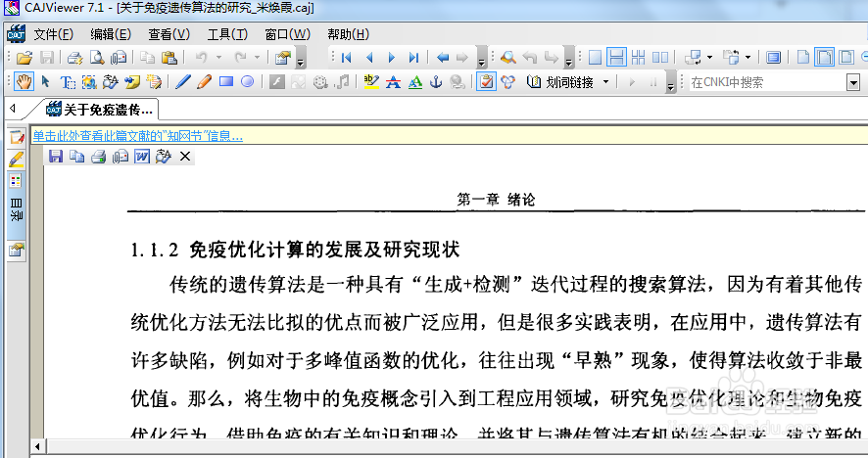Open document properties icon in main toolbar
The height and width of the screenshot is (458, 868).
point(283,58)
